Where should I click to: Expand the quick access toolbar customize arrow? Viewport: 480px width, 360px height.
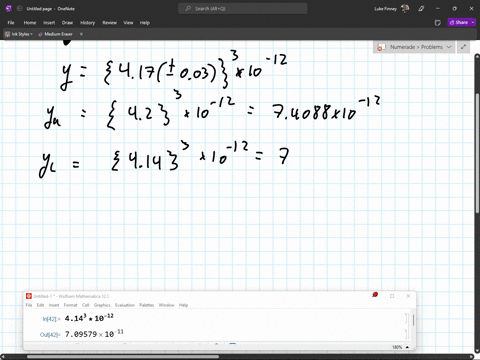tap(81, 34)
